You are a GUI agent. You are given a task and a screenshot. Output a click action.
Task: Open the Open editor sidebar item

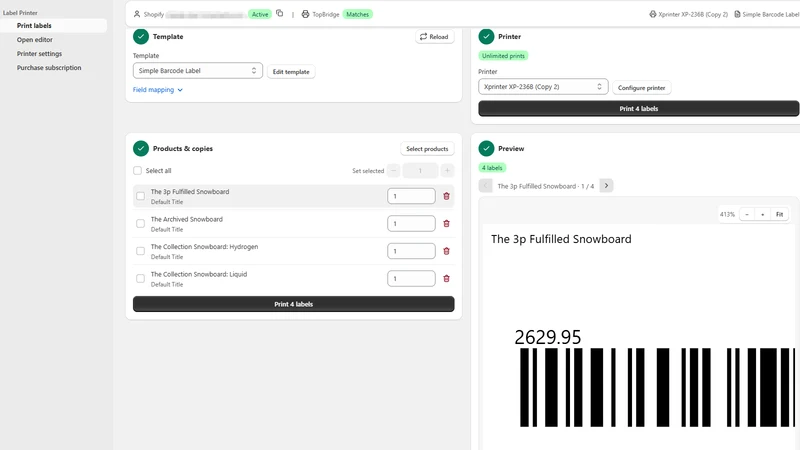coord(35,40)
